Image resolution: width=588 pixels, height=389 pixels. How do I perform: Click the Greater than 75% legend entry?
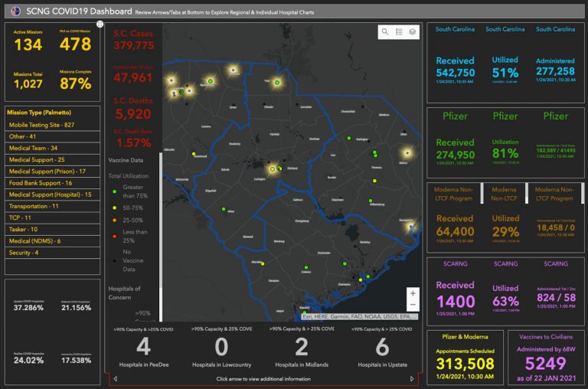click(x=129, y=191)
